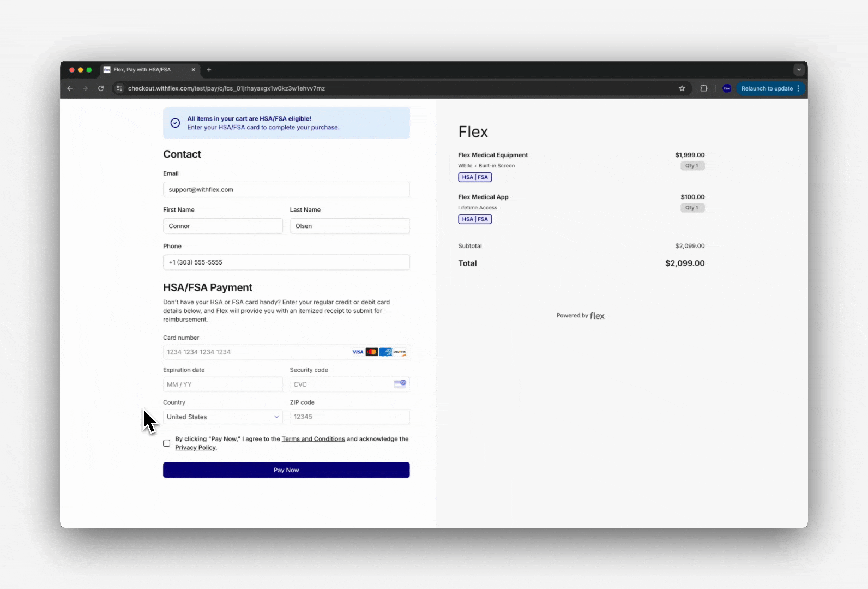
Task: Check the Terms and Conditions agreement box
Action: tap(167, 443)
